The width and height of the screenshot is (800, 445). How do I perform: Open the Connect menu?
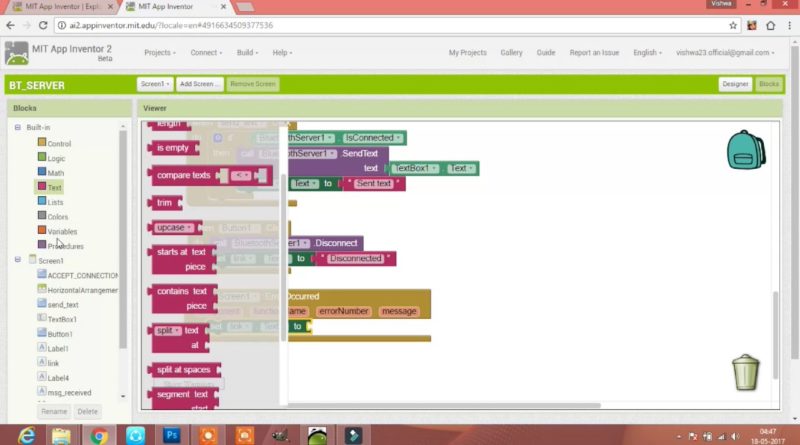coord(206,53)
